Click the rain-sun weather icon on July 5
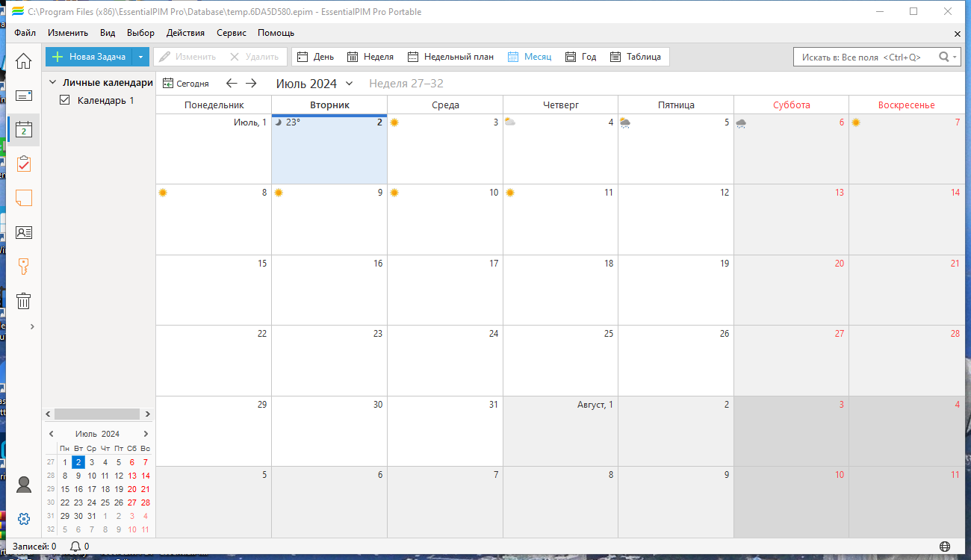 point(624,122)
